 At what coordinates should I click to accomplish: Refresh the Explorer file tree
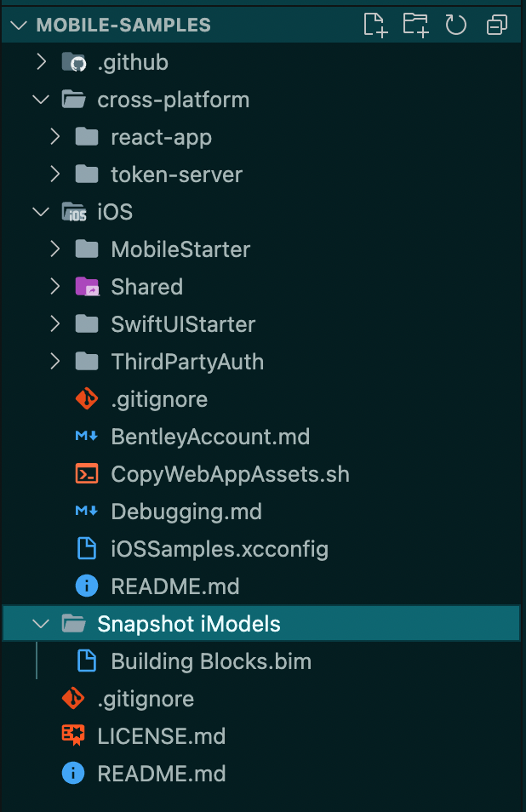point(456,25)
